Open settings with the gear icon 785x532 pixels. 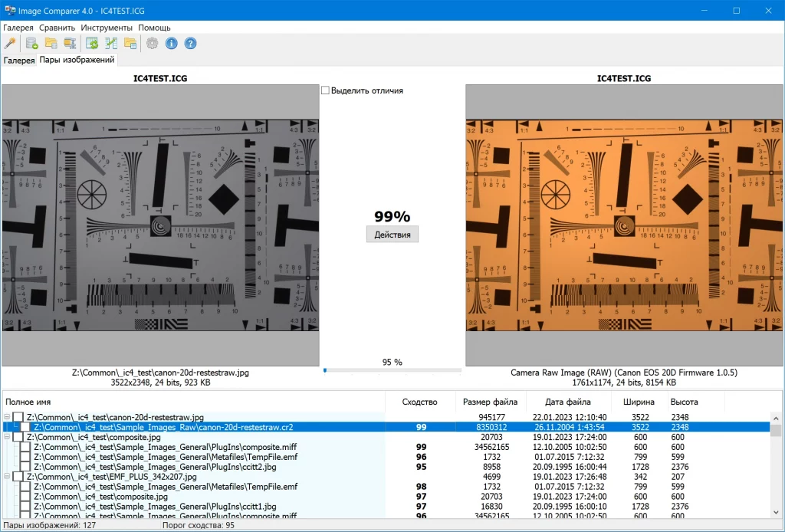click(152, 43)
